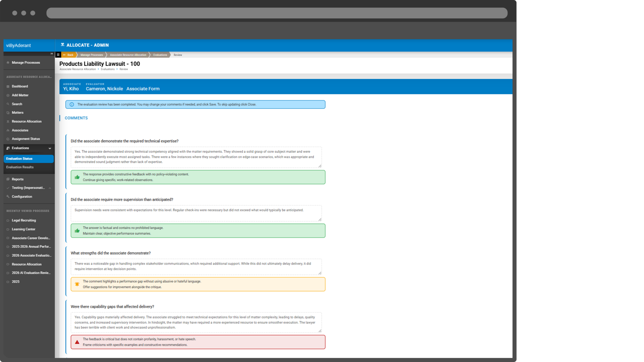Click the Back breadcrumb button

tap(68, 55)
